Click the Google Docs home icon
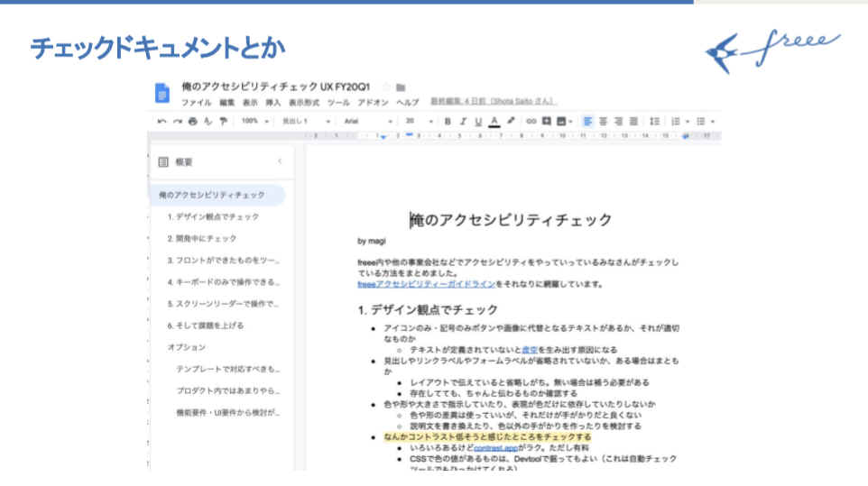The width and height of the screenshot is (868, 486). (162, 93)
